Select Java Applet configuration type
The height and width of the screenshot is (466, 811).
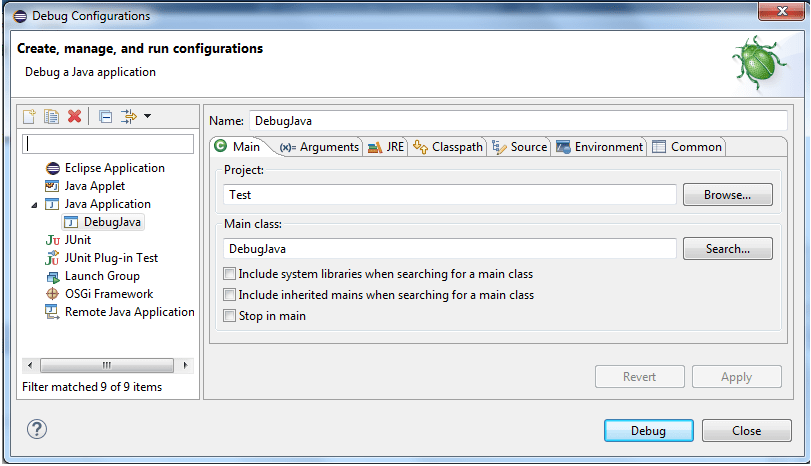[x=95, y=186]
